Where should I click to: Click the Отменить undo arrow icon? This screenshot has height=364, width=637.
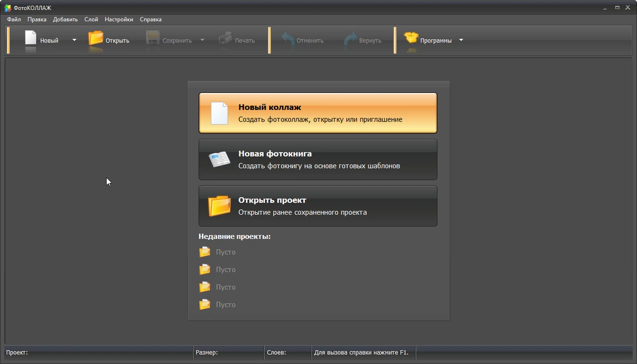click(x=288, y=39)
